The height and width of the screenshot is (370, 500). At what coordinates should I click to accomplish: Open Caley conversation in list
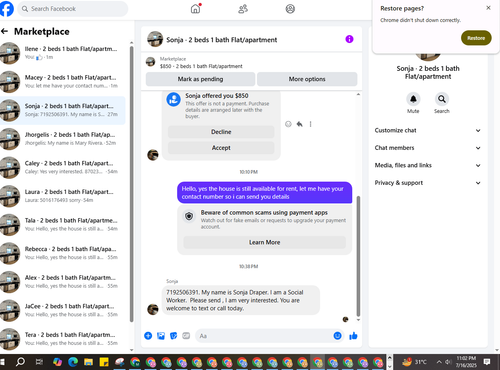coord(63,167)
